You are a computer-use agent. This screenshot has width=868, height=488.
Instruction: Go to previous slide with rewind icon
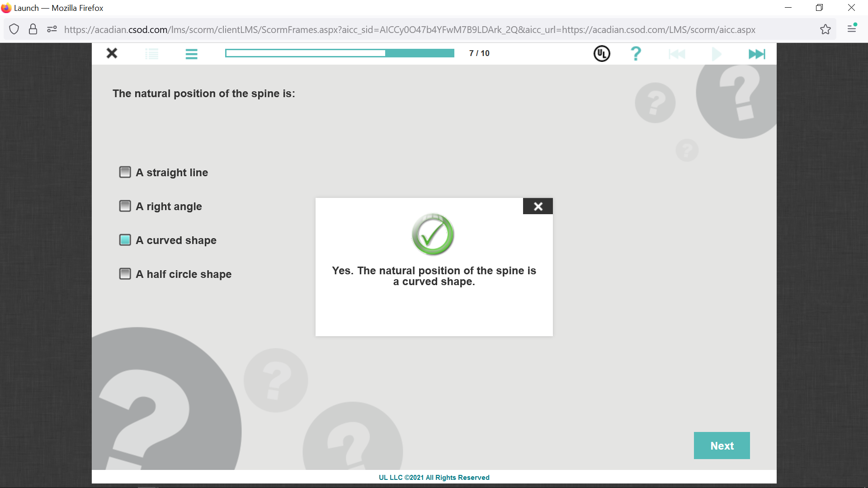click(x=677, y=54)
